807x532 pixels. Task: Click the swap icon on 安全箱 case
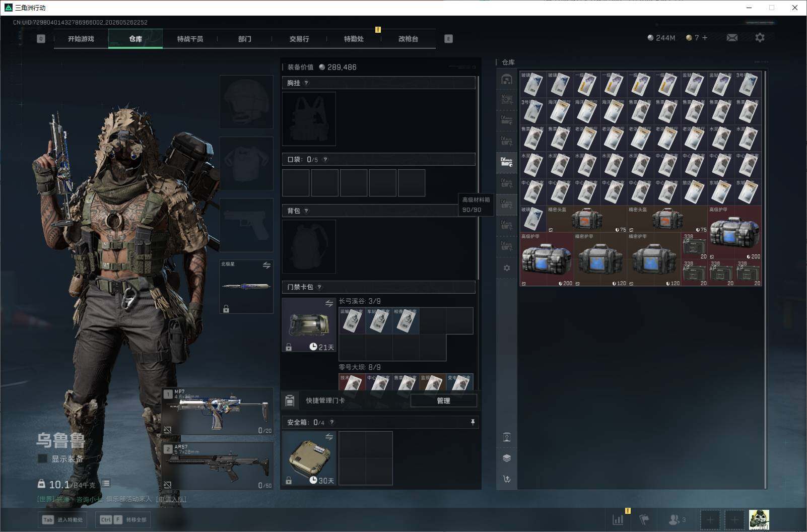pos(329,437)
